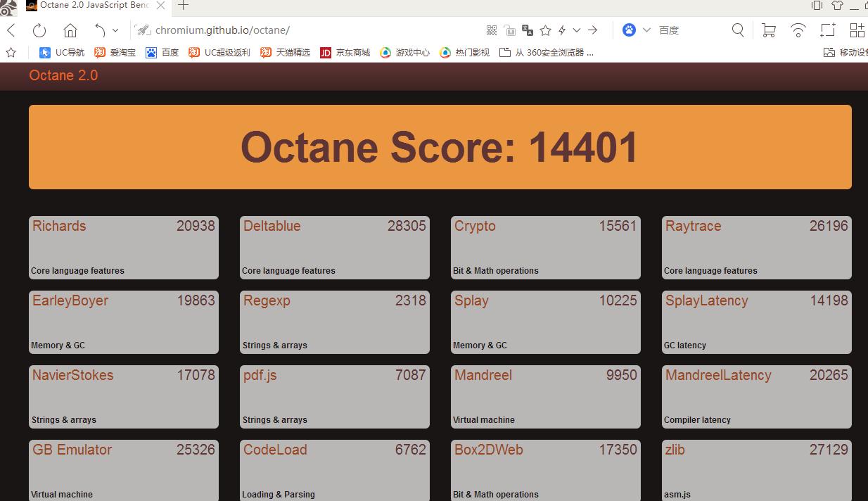Click the zlib benchmark name
Viewport: 868px width, 501px height.
point(675,450)
